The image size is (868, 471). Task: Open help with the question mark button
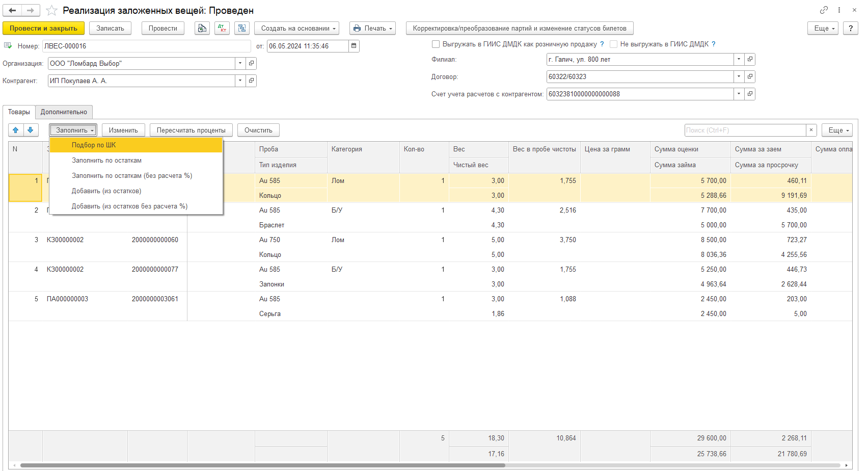(x=851, y=28)
